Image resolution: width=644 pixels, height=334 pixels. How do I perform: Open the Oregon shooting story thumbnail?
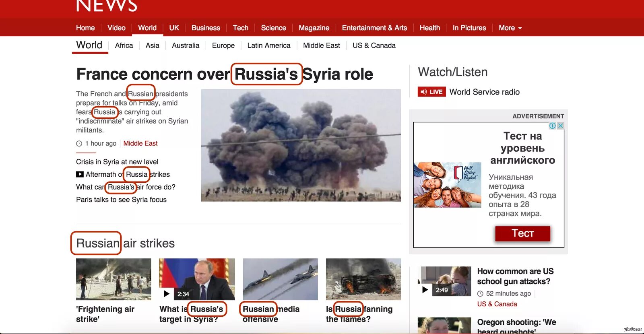[x=444, y=326]
